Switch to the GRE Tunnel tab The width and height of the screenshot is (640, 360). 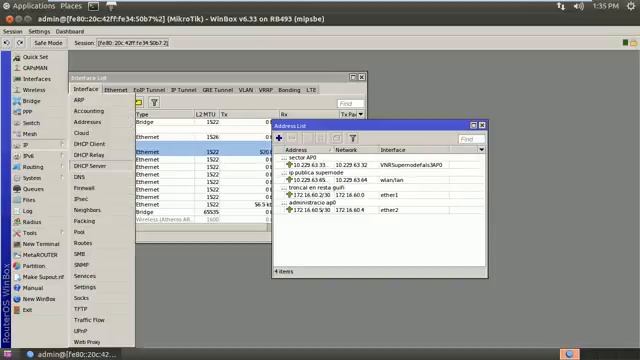click(x=218, y=90)
